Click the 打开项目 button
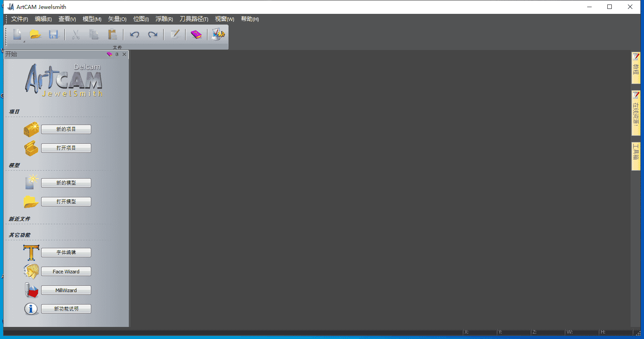Viewport: 644px width, 339px height. point(66,148)
